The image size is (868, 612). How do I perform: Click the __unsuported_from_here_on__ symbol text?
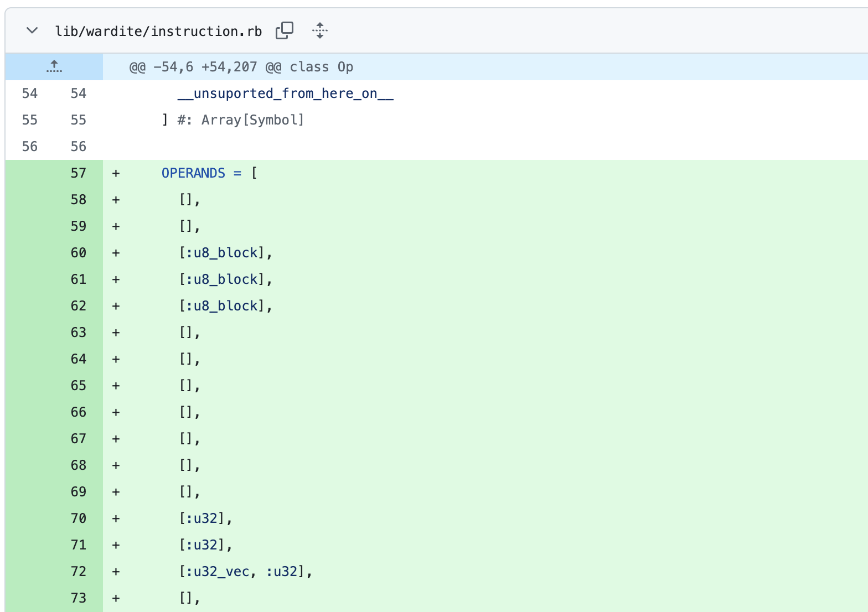tap(285, 94)
